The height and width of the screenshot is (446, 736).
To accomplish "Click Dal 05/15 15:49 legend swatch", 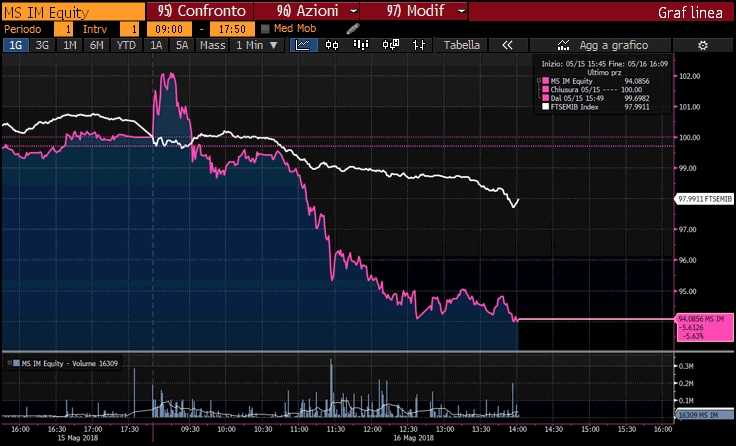I will (x=545, y=98).
